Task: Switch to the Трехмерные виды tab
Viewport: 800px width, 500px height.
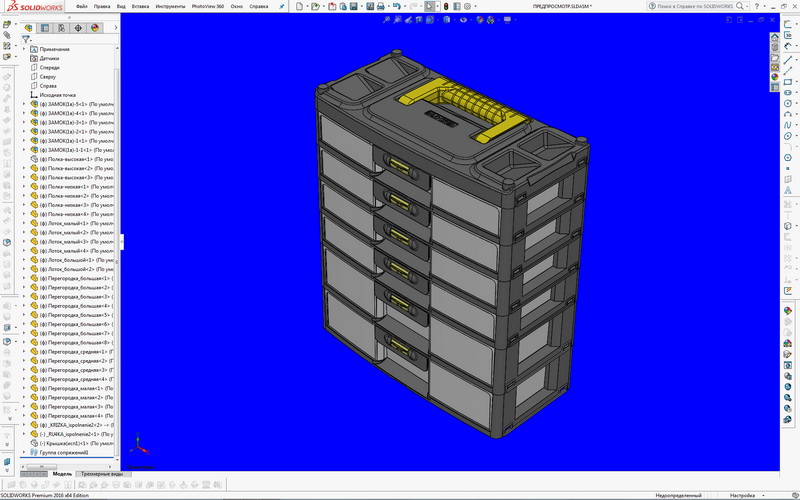Action: [x=102, y=474]
